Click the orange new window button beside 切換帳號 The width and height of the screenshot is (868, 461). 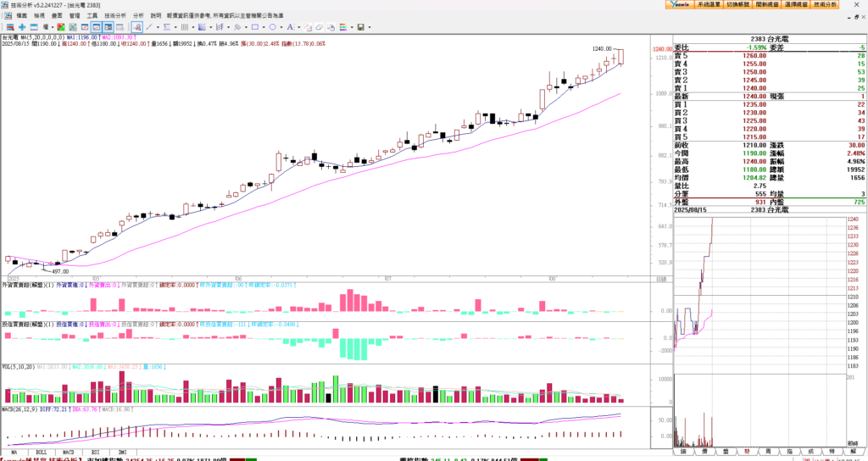[766, 4]
